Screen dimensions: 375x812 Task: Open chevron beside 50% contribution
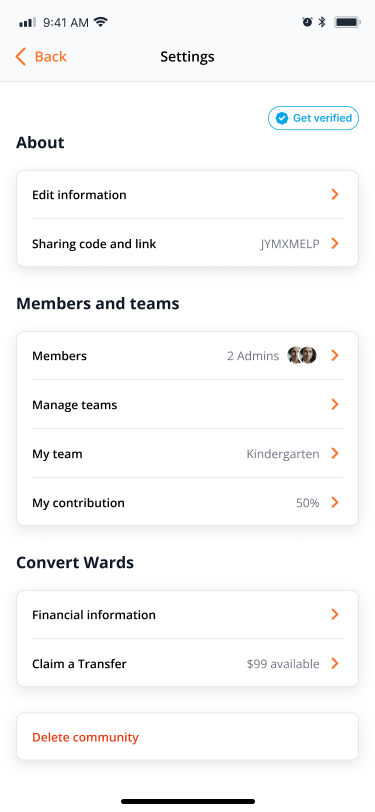(x=335, y=502)
